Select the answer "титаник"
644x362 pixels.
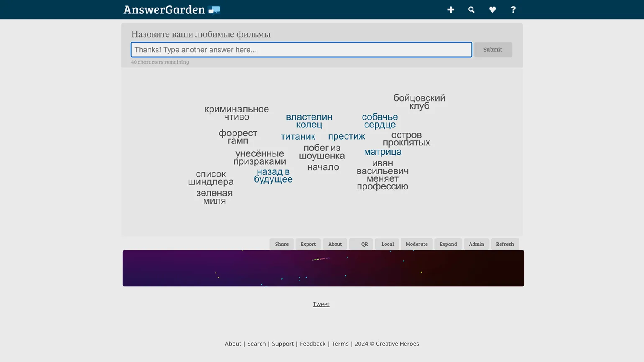[x=298, y=137]
